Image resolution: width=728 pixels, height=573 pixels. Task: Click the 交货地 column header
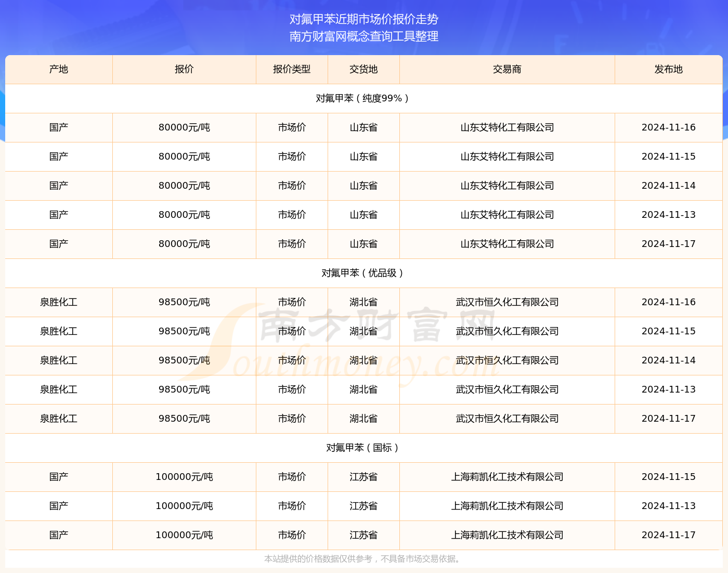(x=363, y=69)
